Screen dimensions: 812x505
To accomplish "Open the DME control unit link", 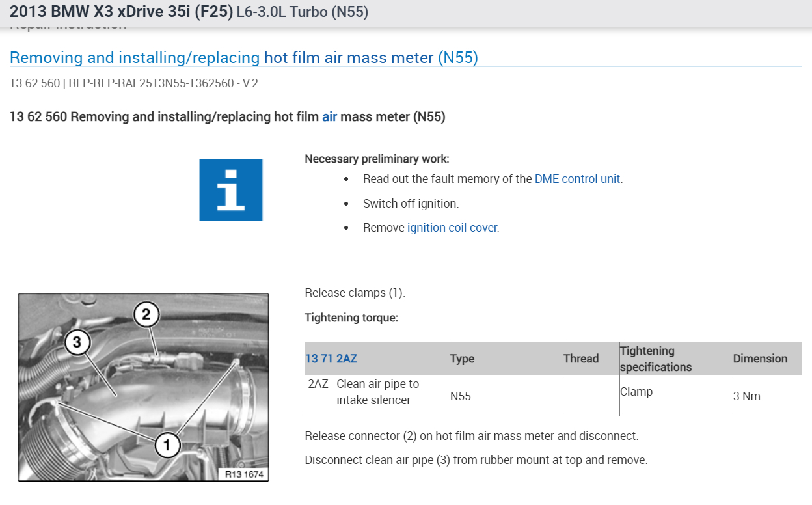I will click(577, 178).
